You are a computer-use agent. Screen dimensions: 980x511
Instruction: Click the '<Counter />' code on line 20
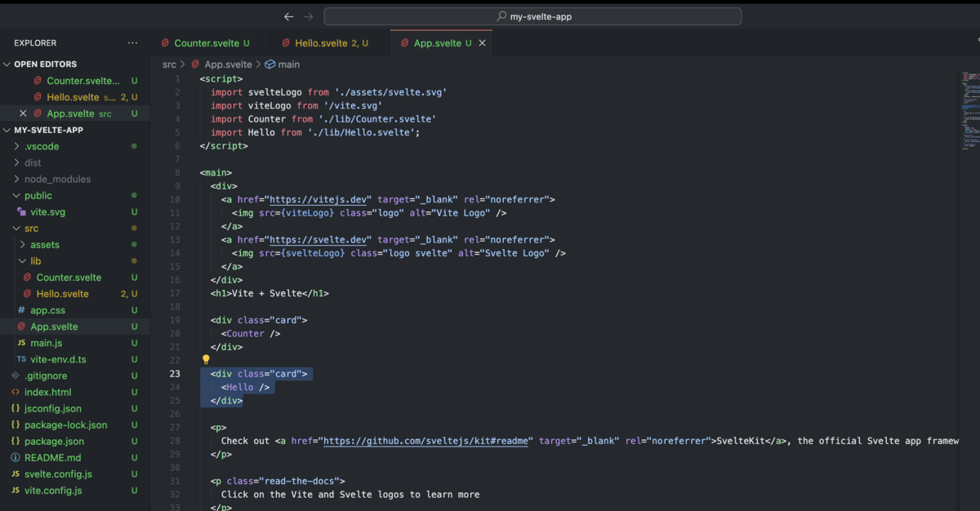tap(251, 333)
